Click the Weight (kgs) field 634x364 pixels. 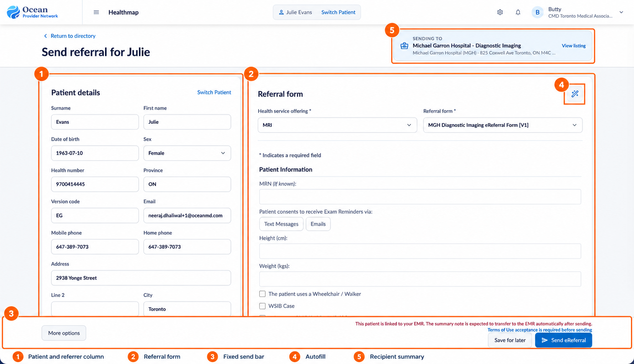(420, 279)
